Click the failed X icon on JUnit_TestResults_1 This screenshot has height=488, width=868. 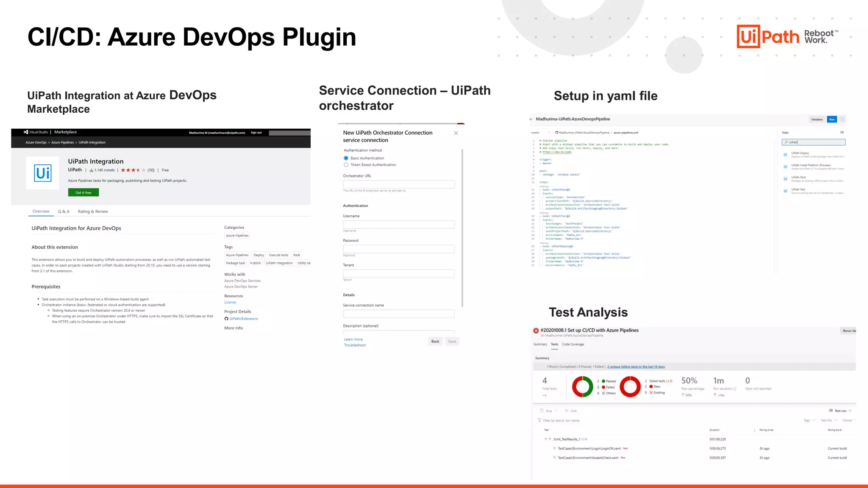(x=550, y=439)
